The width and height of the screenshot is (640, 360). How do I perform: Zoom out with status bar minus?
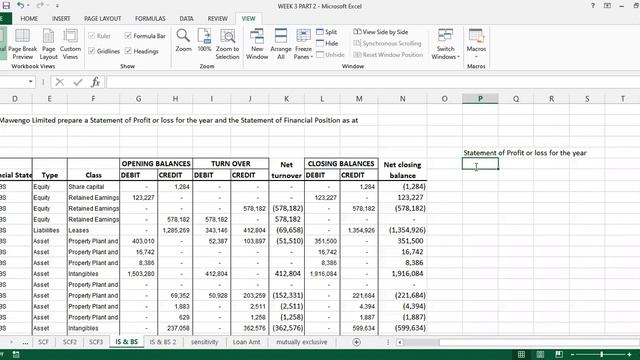tap(573, 355)
